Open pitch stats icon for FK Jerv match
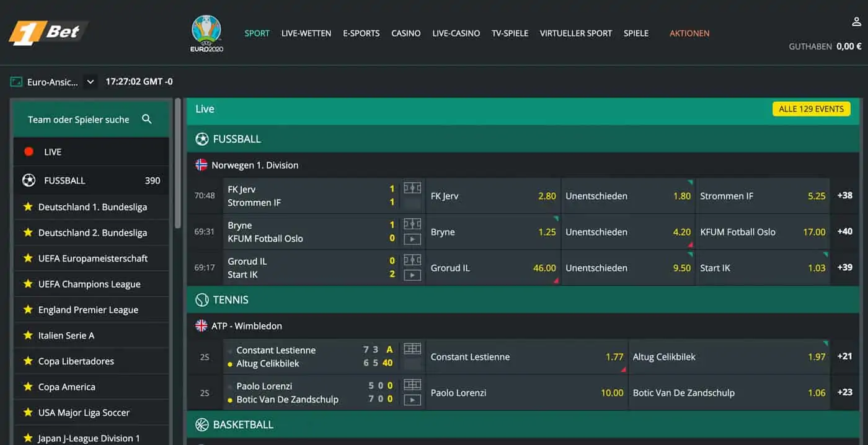The width and height of the screenshot is (868, 445). click(412, 188)
